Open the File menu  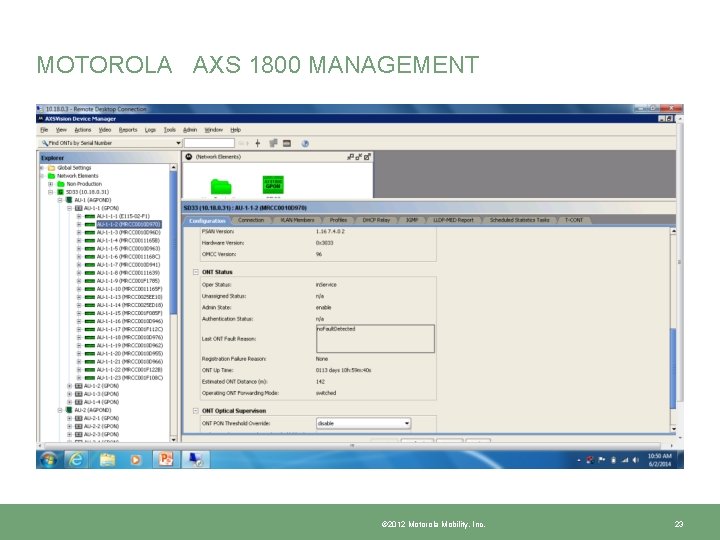[44, 130]
